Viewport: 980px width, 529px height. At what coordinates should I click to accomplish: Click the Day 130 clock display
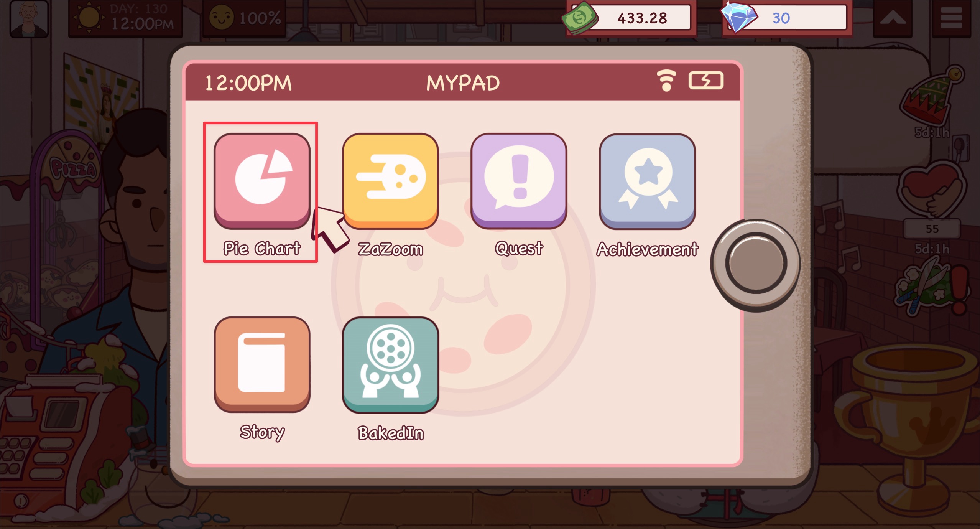(125, 18)
